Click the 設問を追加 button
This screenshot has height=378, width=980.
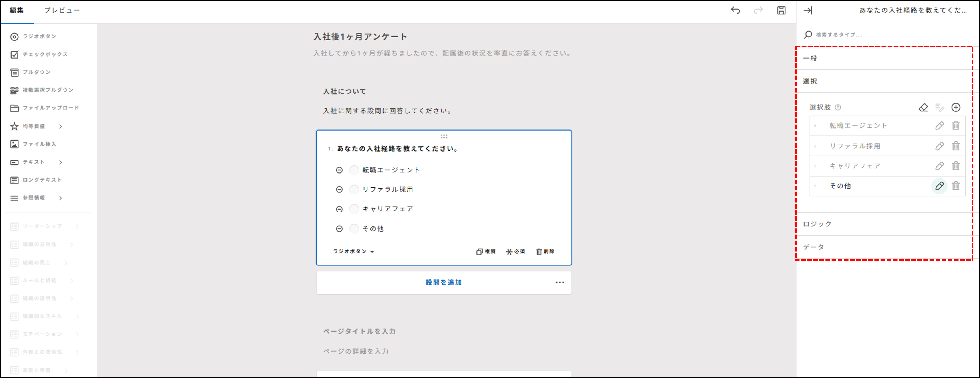444,283
